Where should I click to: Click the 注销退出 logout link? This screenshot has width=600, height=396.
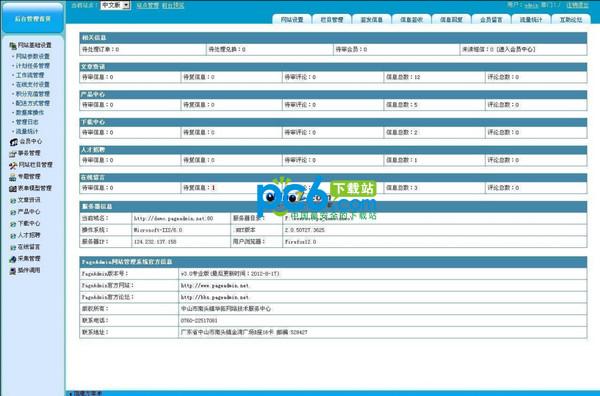(577, 5)
